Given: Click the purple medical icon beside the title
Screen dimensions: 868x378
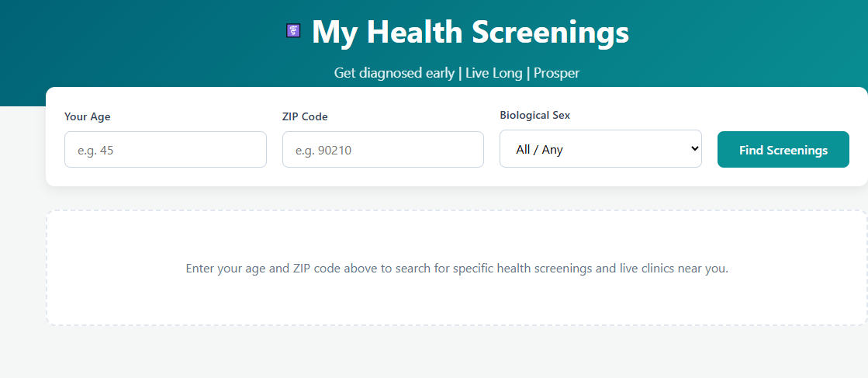Looking at the screenshot, I should click(293, 31).
